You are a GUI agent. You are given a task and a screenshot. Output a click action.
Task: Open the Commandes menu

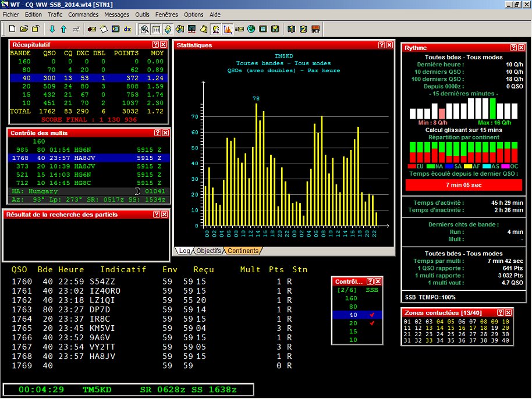83,14
